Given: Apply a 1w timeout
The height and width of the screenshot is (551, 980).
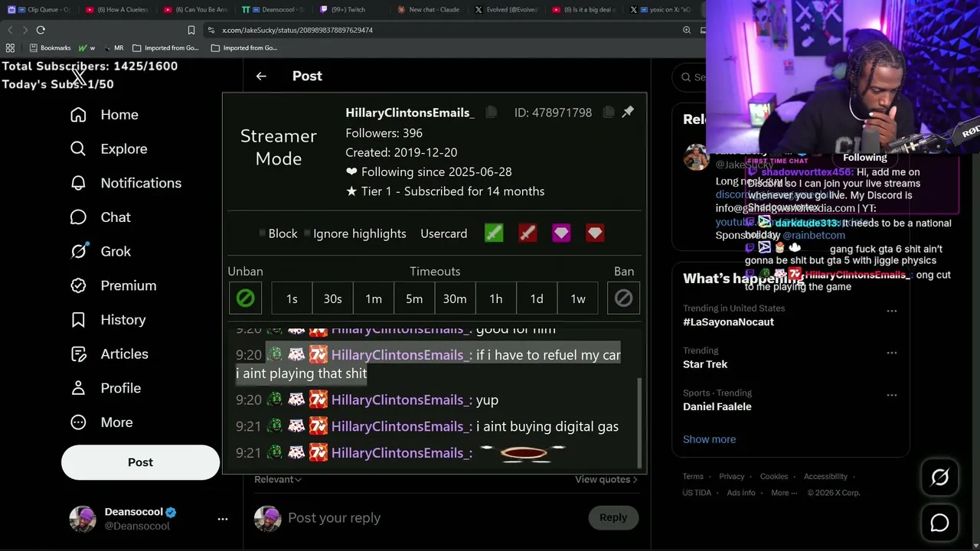Looking at the screenshot, I should coord(578,298).
